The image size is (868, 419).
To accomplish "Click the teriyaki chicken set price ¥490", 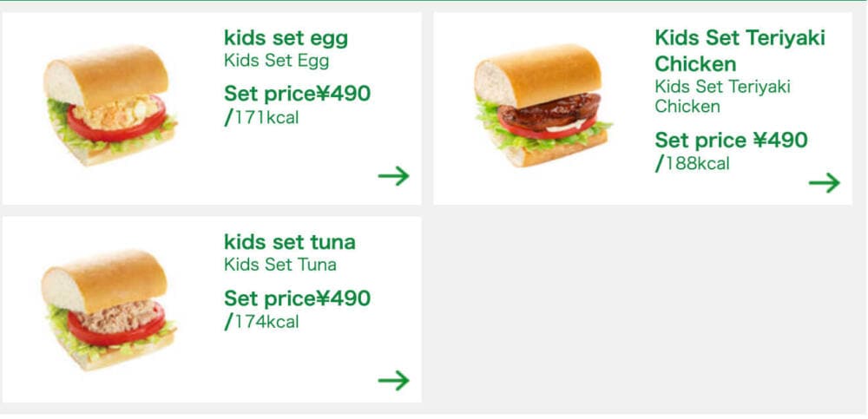I will click(x=731, y=140).
